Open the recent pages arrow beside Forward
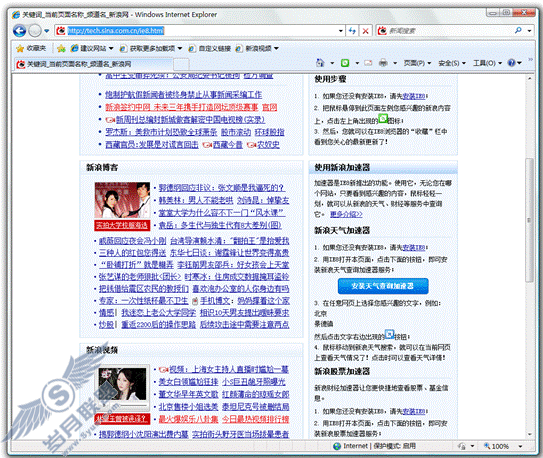Screen dimensions: 543x458 [x=47, y=31]
